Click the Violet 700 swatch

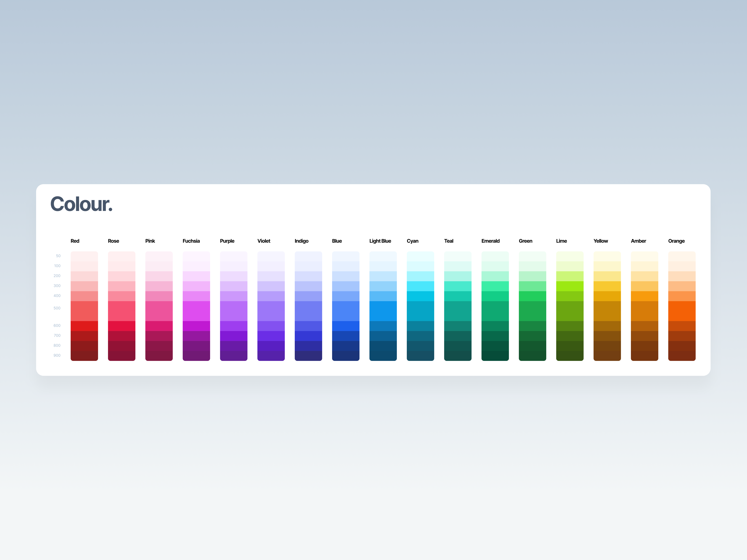(271, 336)
